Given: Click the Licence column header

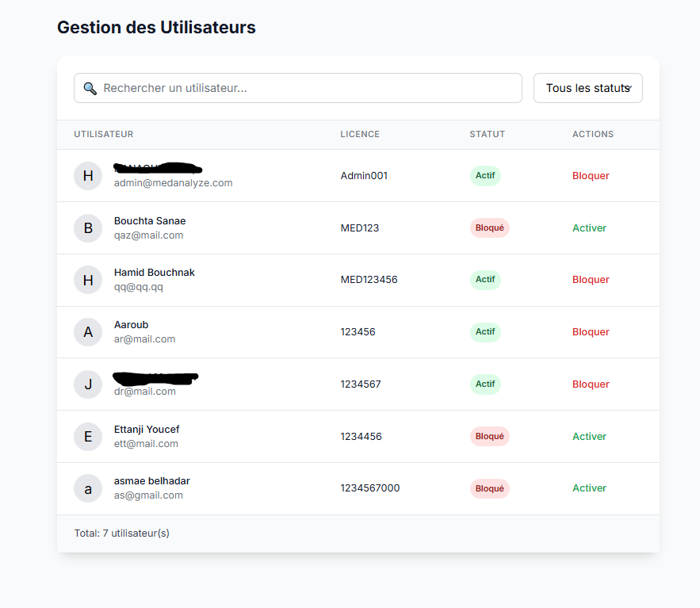Looking at the screenshot, I should (360, 135).
